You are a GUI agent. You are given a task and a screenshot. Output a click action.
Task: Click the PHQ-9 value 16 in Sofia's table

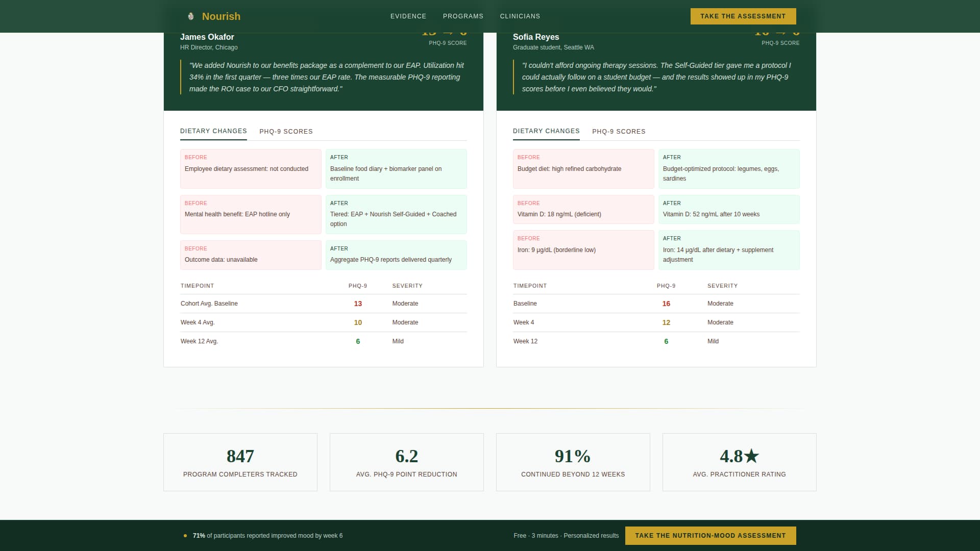(x=666, y=304)
